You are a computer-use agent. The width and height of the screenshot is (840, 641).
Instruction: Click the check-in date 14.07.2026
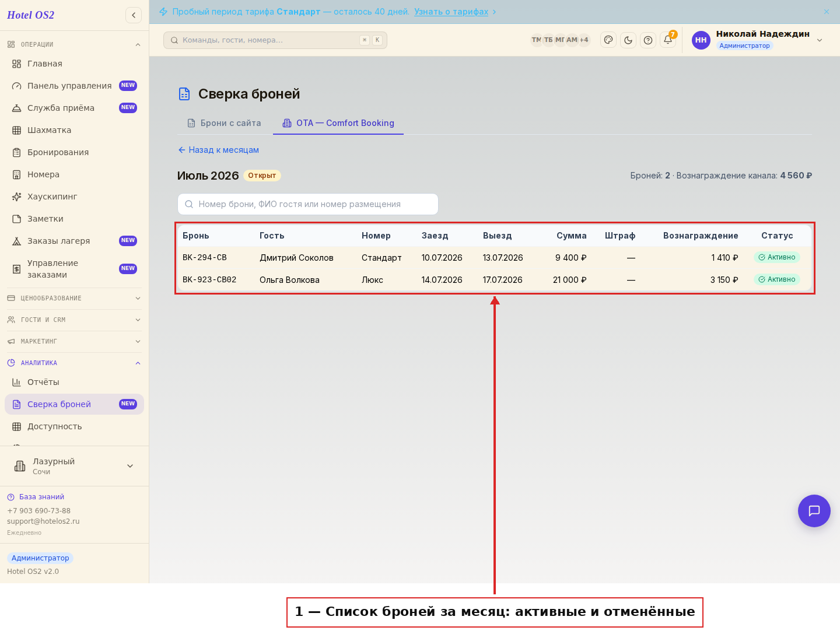click(x=442, y=280)
